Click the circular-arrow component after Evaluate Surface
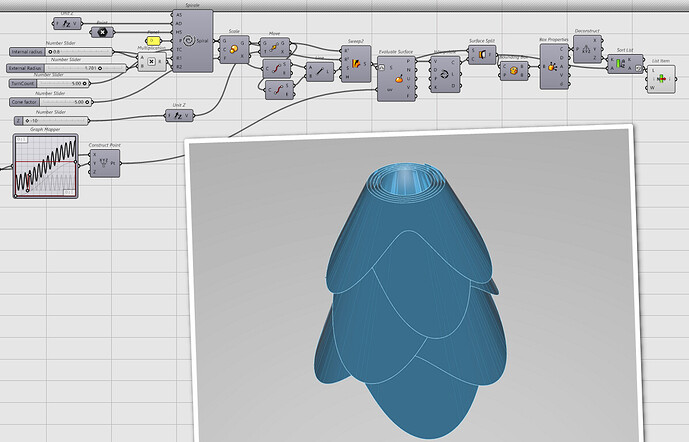Image resolution: width=689 pixels, height=442 pixels. (x=445, y=74)
